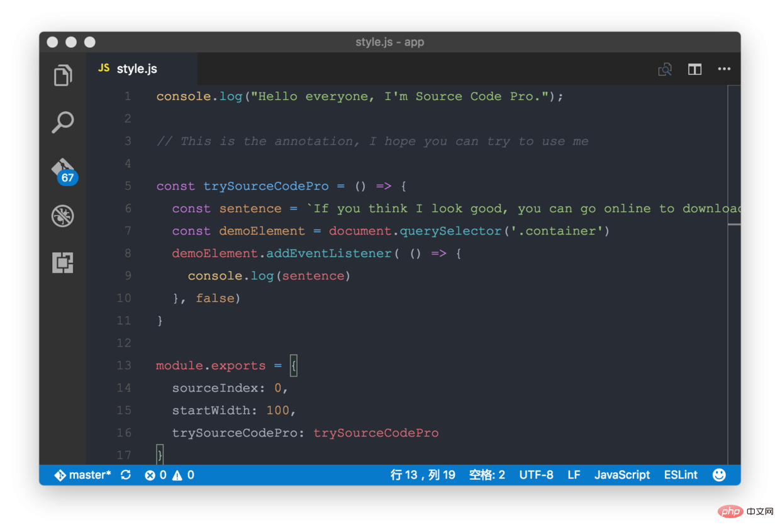Click the trySourceCodePro function name on line 5
The width and height of the screenshot is (780, 532).
266,186
